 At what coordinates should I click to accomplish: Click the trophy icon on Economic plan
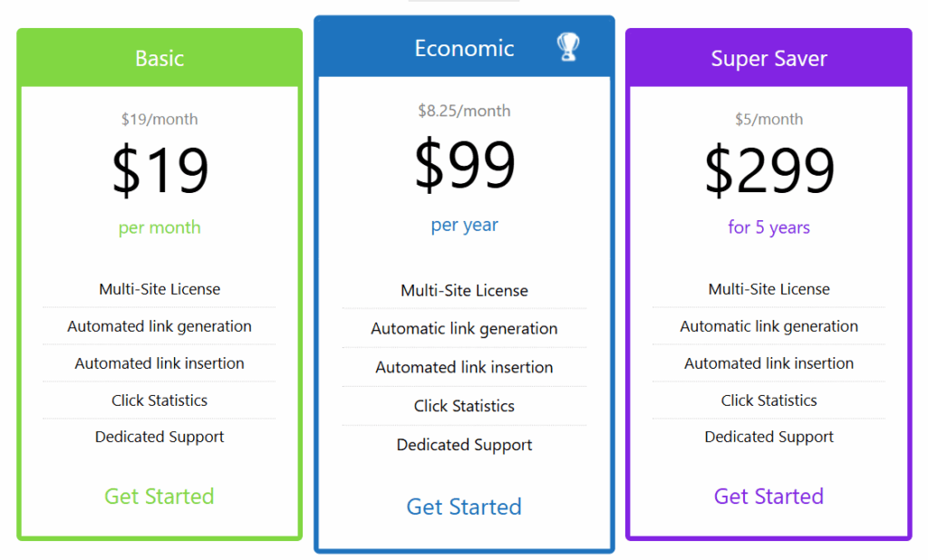568,47
